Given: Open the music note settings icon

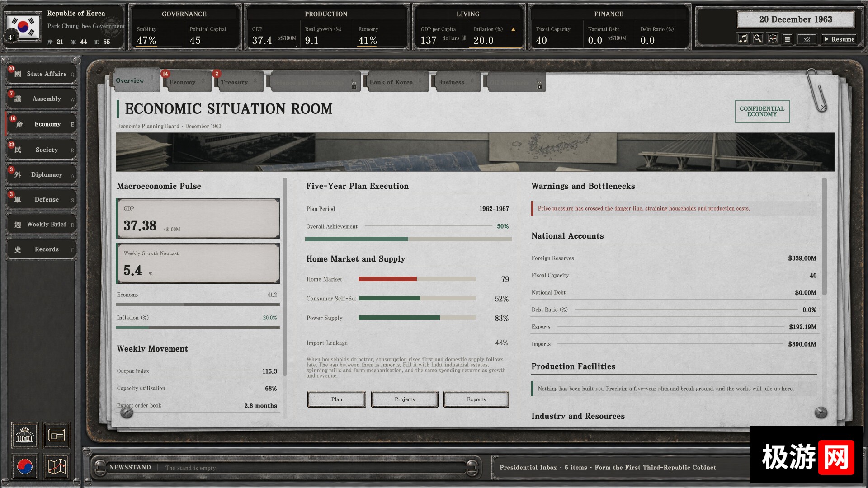Looking at the screenshot, I should [x=743, y=39].
